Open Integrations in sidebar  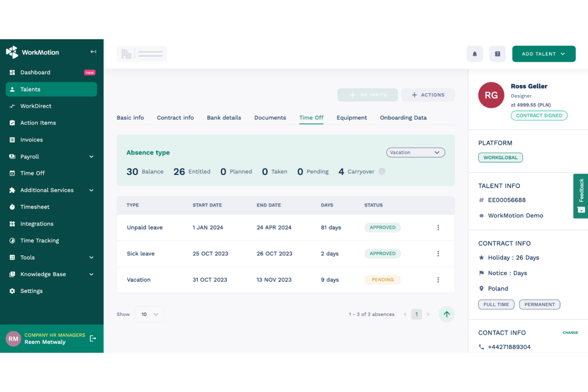click(51, 224)
